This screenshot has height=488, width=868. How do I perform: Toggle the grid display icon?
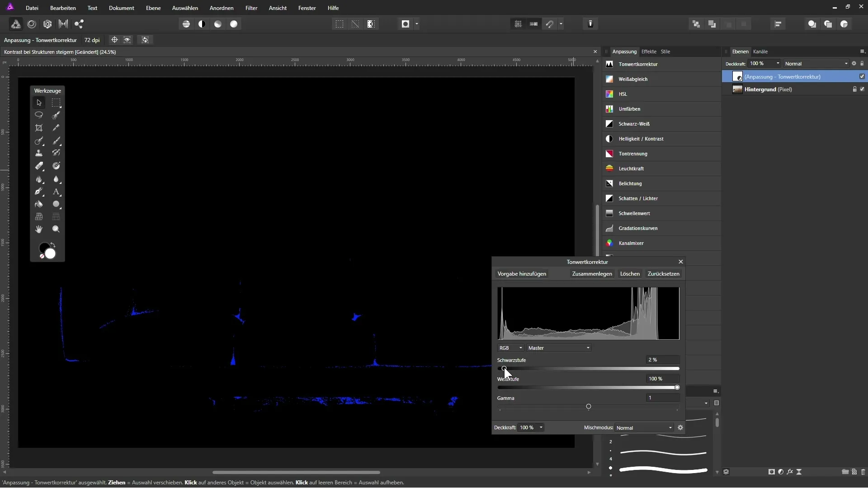click(518, 24)
